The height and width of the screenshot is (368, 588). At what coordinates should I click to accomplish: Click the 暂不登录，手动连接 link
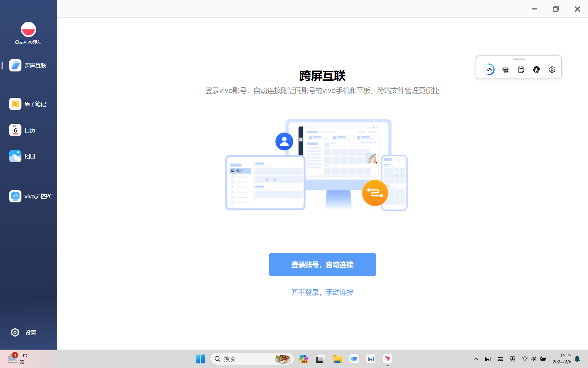tap(322, 292)
